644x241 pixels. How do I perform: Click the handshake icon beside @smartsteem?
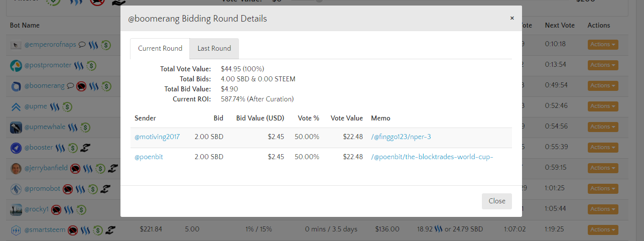110,230
